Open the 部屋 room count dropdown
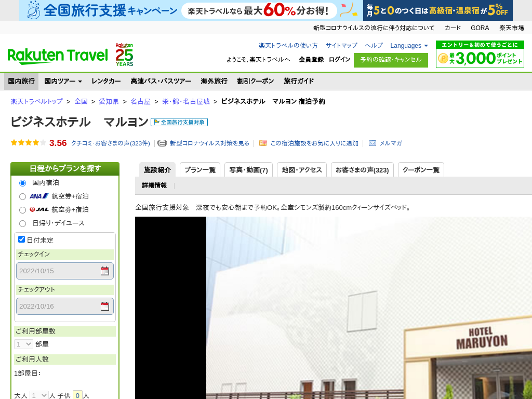The width and height of the screenshot is (532, 399). (23, 344)
